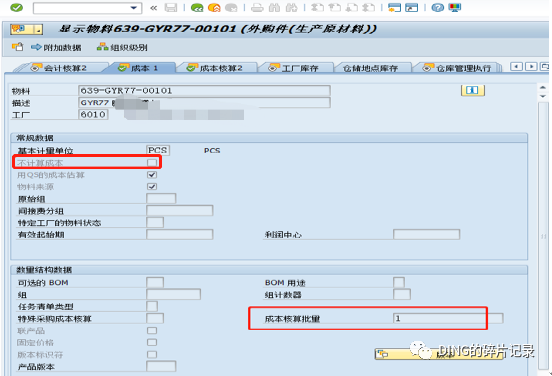Click the 成本核算批量 field showing 1
This screenshot has width=552, height=376.
[x=448, y=318]
